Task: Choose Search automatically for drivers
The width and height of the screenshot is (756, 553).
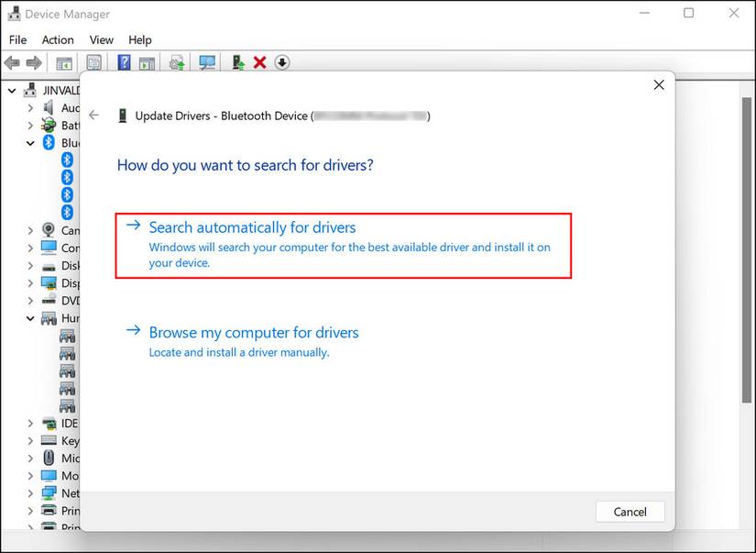Action: [x=344, y=245]
